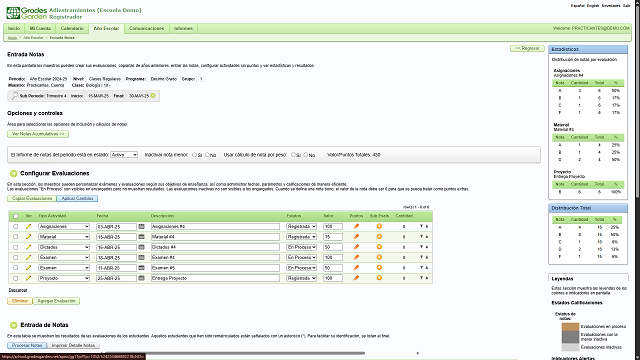Open the Año Escolar tab
This screenshot has width=640, height=360.
pos(106,29)
